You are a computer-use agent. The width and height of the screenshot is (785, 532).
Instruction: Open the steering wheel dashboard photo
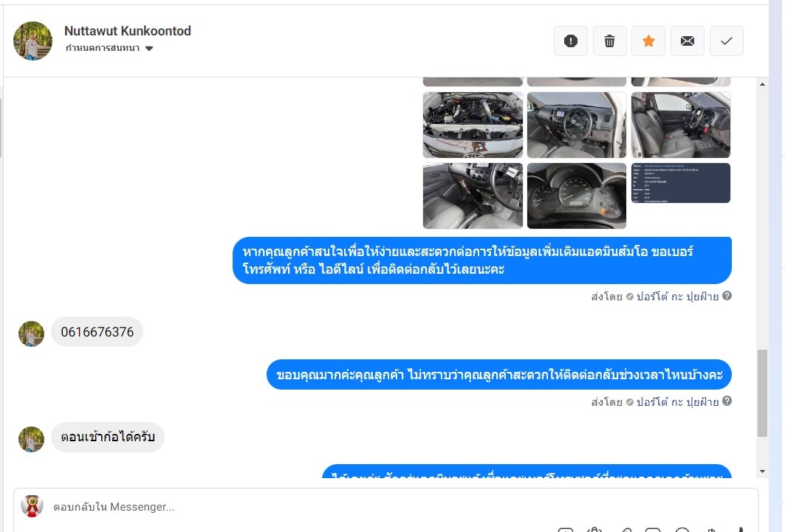click(577, 125)
